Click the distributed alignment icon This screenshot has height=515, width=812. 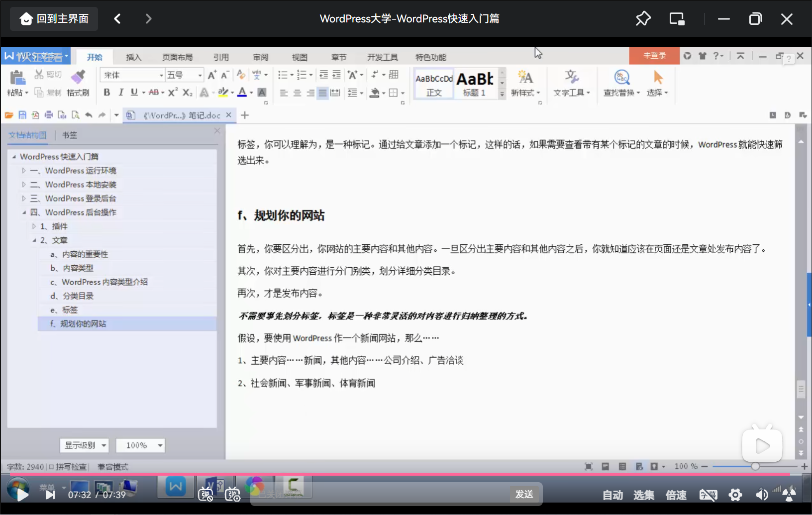[x=335, y=93]
